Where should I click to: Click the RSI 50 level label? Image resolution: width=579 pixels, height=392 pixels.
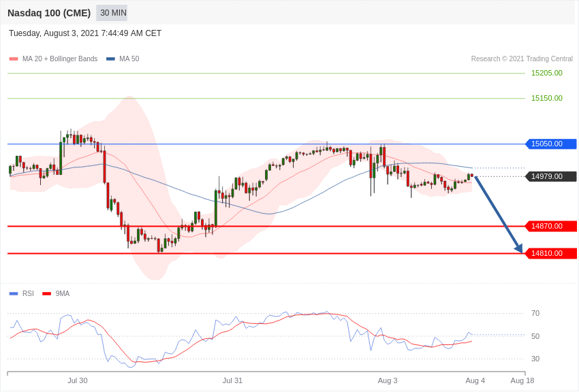[x=535, y=336]
